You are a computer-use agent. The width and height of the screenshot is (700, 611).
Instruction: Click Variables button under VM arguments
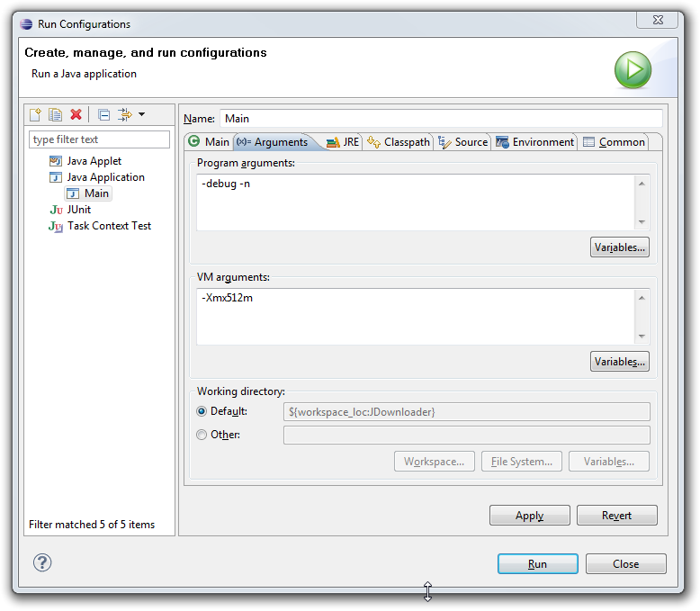tap(620, 362)
